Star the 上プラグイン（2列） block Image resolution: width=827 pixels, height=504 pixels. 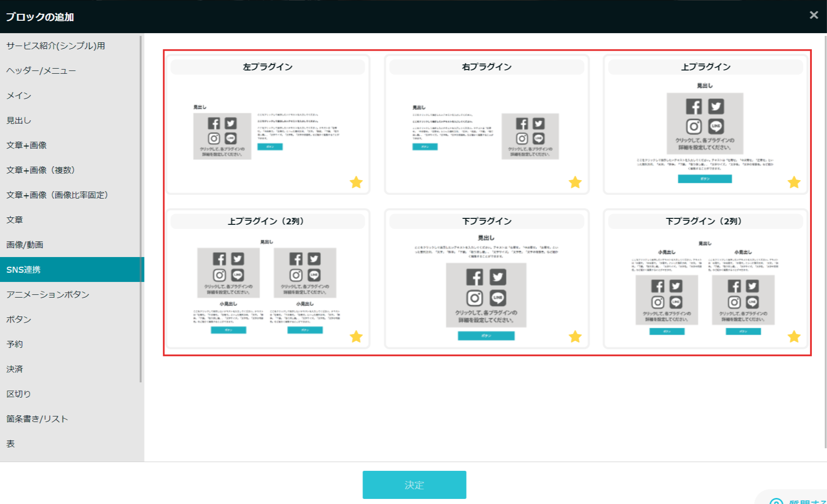tap(356, 337)
